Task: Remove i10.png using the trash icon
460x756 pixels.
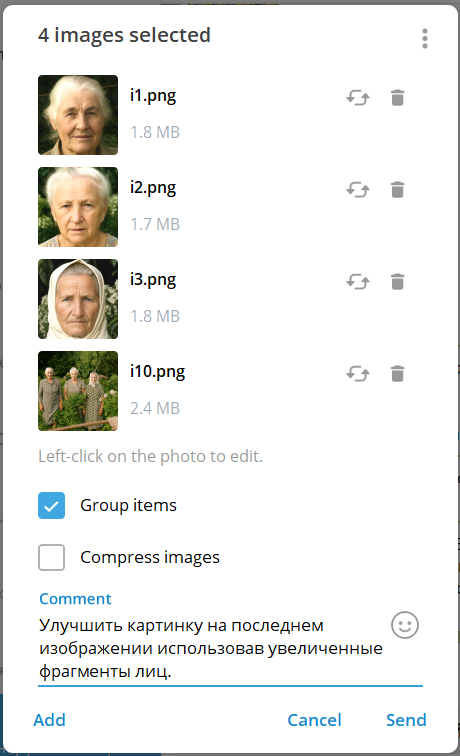Action: point(397,374)
